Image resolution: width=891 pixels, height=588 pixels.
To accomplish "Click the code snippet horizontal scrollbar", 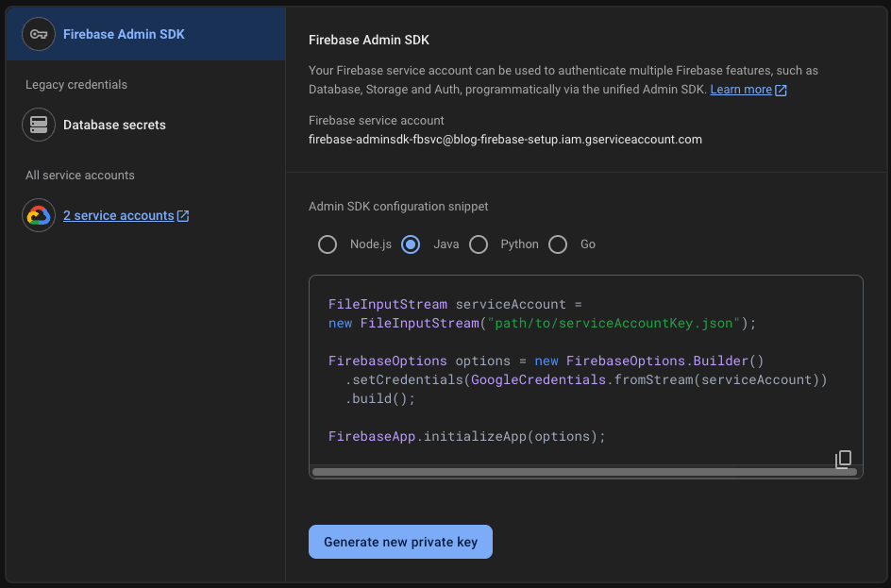I will 584,472.
